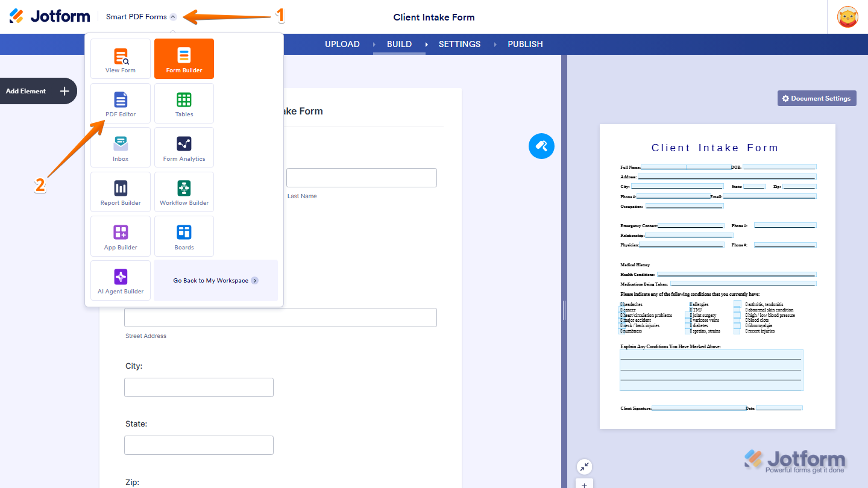Switch to the BUILD tab
Image resolution: width=868 pixels, height=488 pixels.
coord(399,44)
